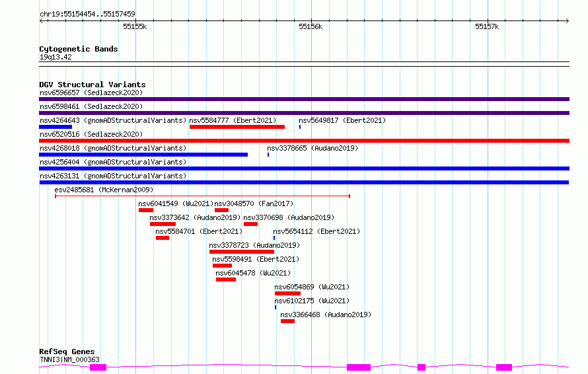The height and width of the screenshot is (374, 588).
Task: Click the nsv5649817 (Ebert2021) label
Action: (342, 120)
